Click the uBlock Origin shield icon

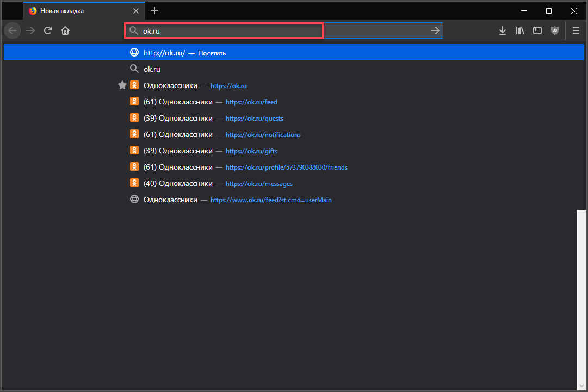(554, 31)
